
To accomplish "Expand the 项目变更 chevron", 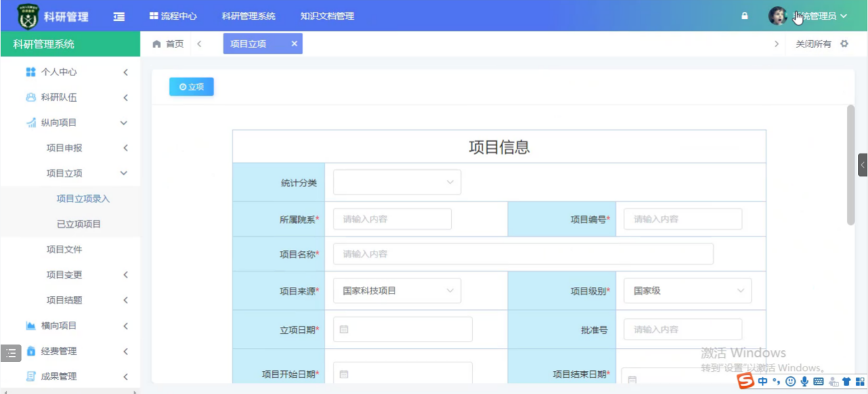I will click(125, 275).
